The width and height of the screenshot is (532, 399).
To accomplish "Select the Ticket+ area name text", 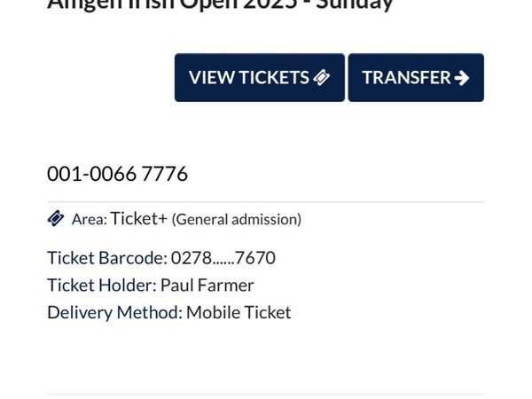I will 139,218.
